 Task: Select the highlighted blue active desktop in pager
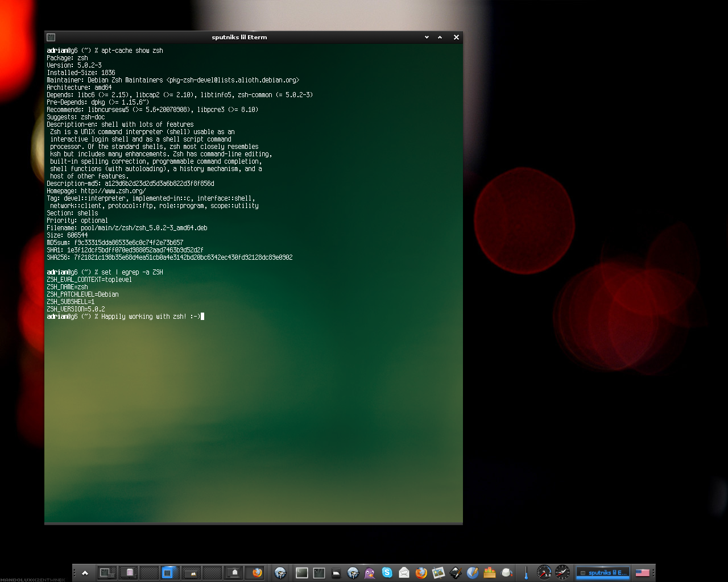pyautogui.click(x=170, y=573)
